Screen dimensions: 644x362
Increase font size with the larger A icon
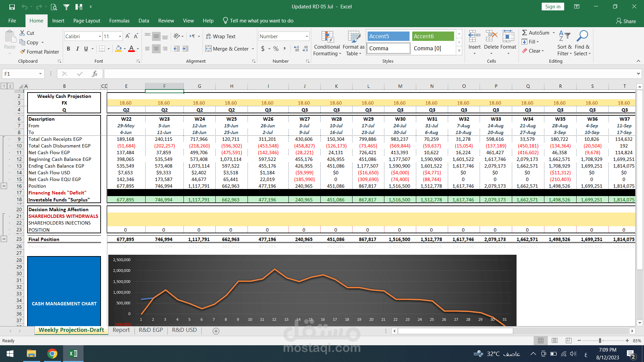(x=127, y=36)
